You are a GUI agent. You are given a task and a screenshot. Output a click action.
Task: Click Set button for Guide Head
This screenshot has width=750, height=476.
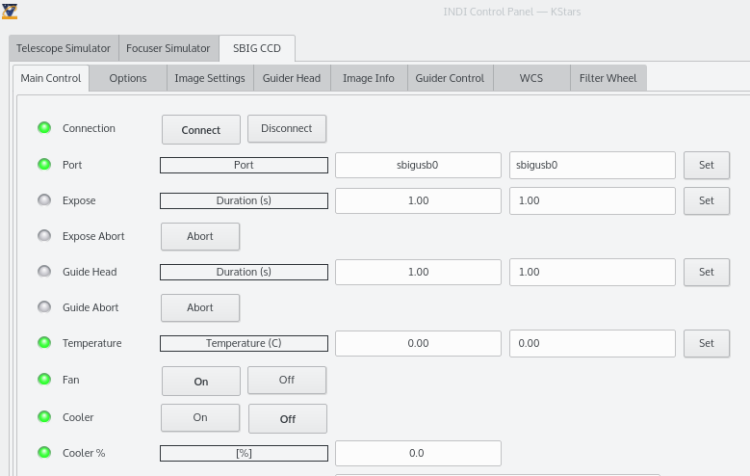(706, 272)
